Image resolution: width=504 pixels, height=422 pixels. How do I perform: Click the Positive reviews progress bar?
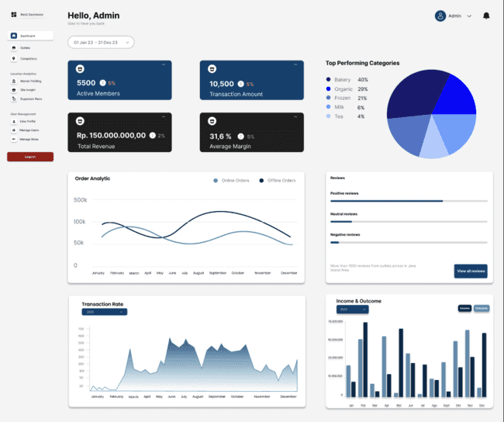click(x=409, y=201)
